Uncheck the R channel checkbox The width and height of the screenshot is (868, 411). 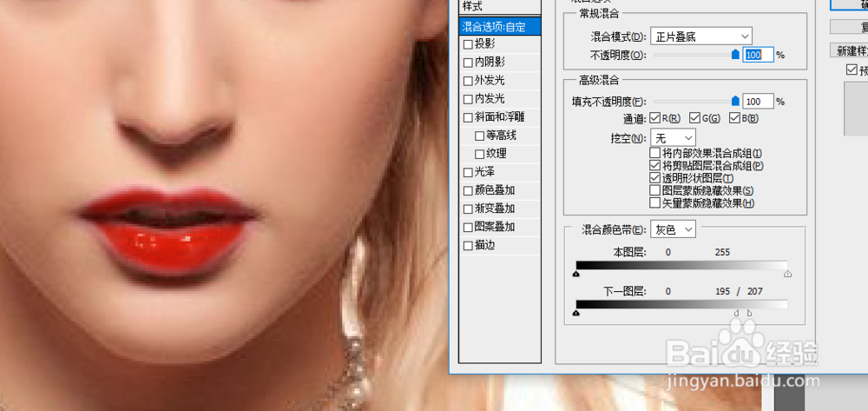pos(654,118)
